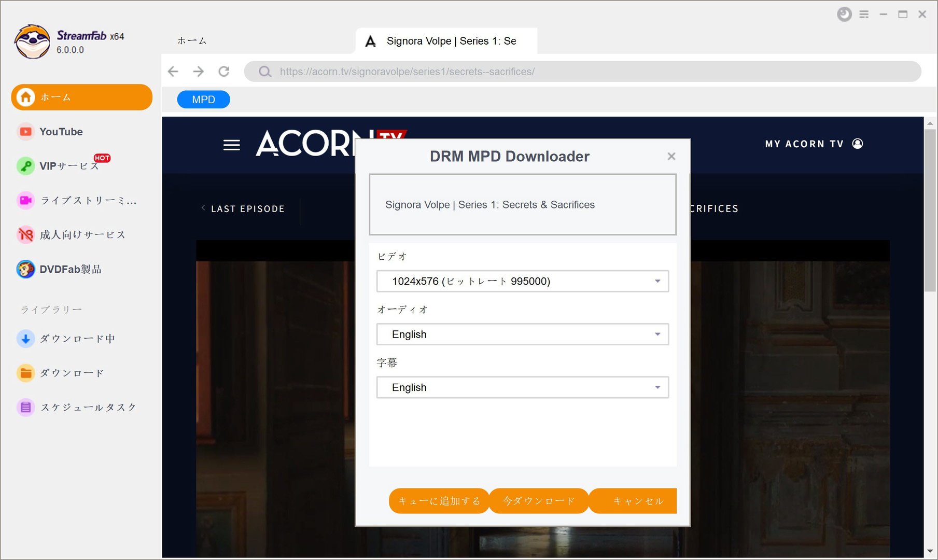Maximize the StreamFab window
The image size is (938, 560).
pyautogui.click(x=903, y=15)
